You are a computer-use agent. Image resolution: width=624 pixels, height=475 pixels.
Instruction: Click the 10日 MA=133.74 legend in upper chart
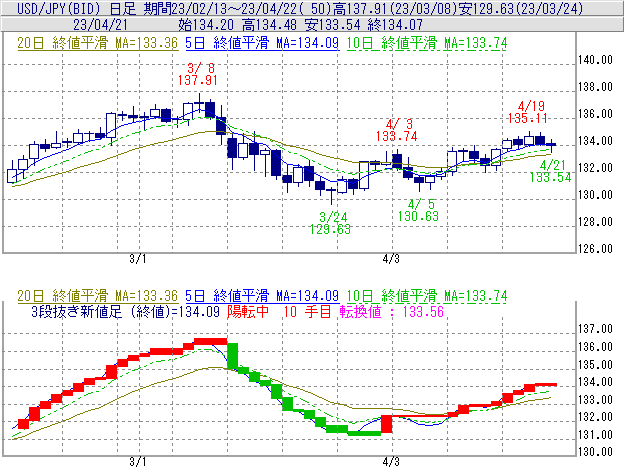(427, 43)
